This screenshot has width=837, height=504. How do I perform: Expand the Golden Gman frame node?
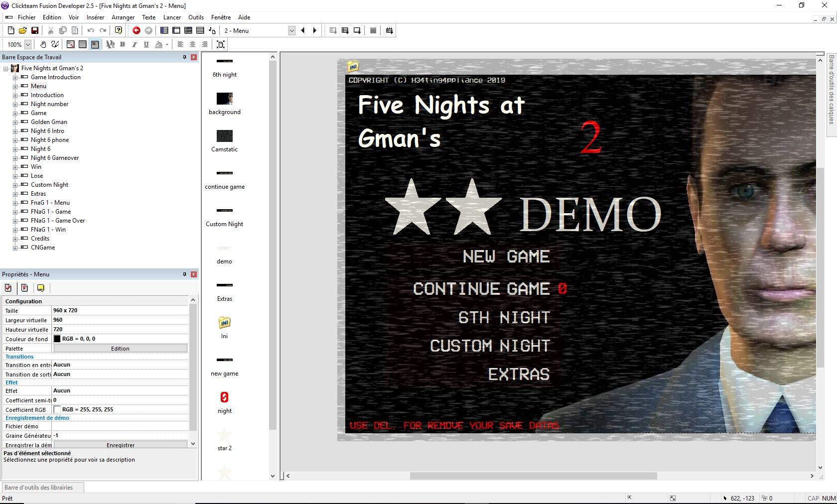pos(15,122)
